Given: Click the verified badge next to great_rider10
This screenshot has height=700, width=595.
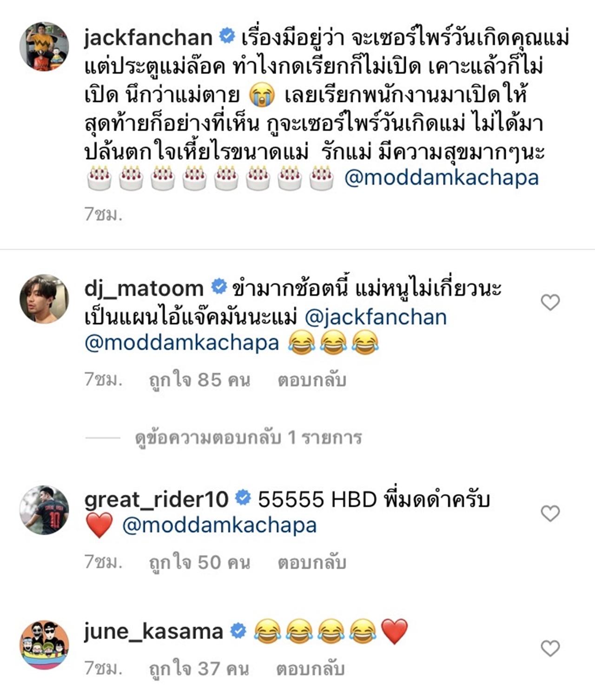Looking at the screenshot, I should click(243, 498).
